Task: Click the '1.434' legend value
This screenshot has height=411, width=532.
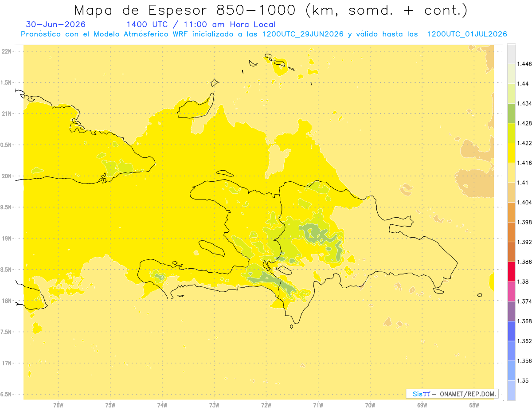Action: tap(524, 104)
